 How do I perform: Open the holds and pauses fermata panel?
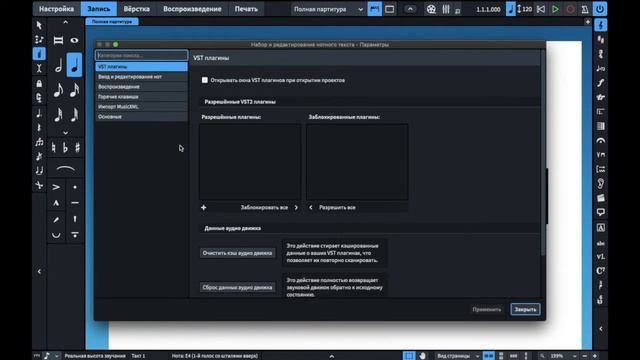[x=600, y=140]
